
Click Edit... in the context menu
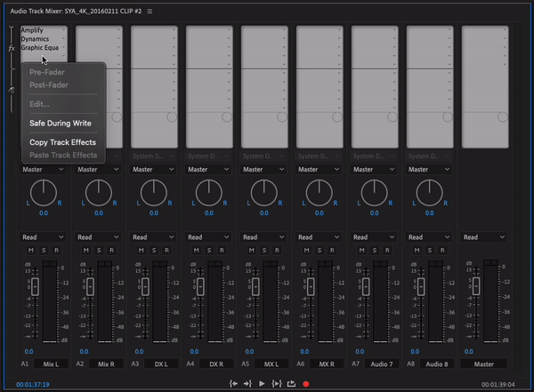39,104
